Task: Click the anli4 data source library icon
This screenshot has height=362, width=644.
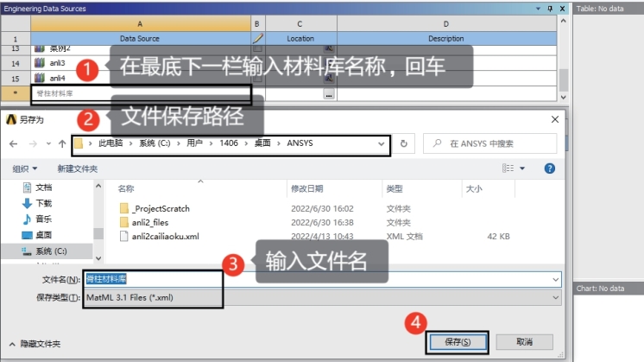Action: (40, 78)
